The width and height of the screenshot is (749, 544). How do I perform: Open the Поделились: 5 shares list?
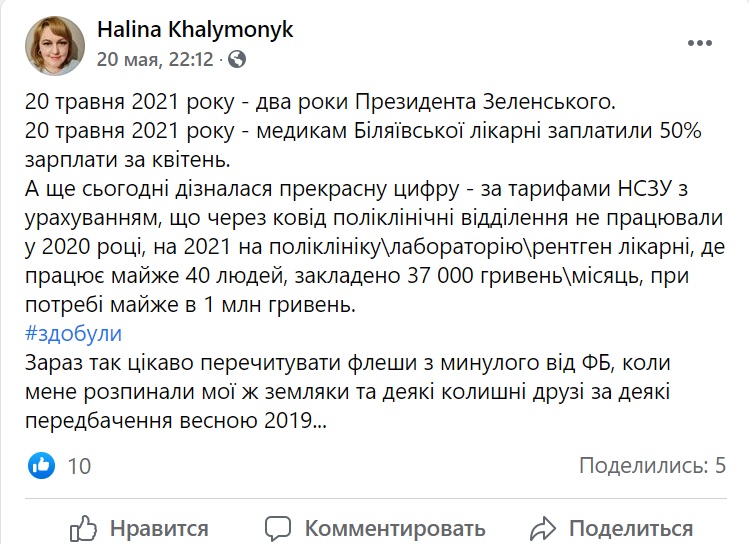point(653,465)
